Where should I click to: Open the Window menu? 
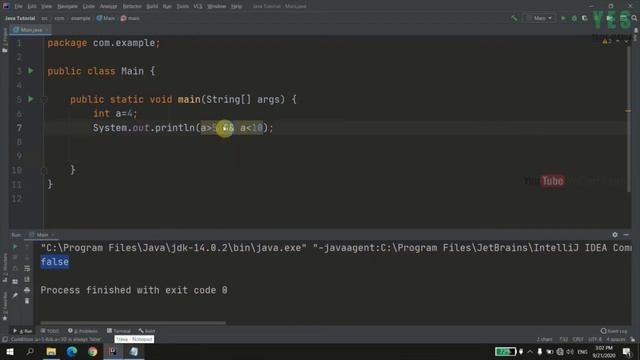(x=217, y=7)
